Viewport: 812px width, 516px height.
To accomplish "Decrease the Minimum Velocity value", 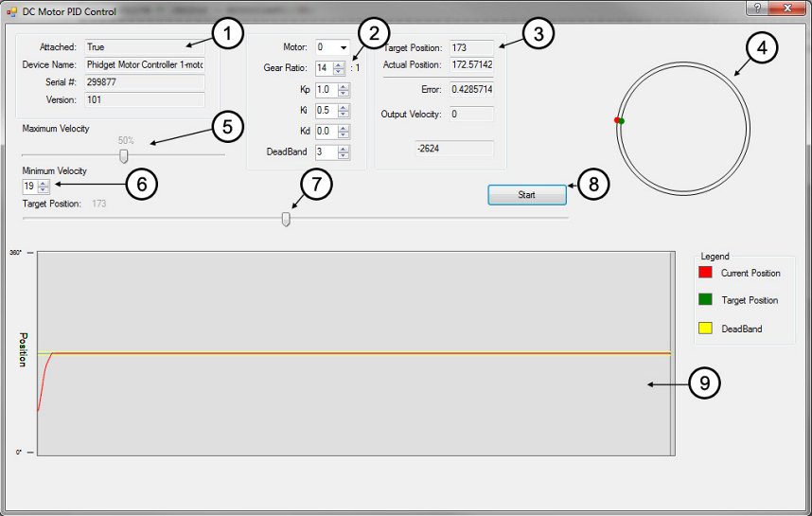I will [x=44, y=189].
